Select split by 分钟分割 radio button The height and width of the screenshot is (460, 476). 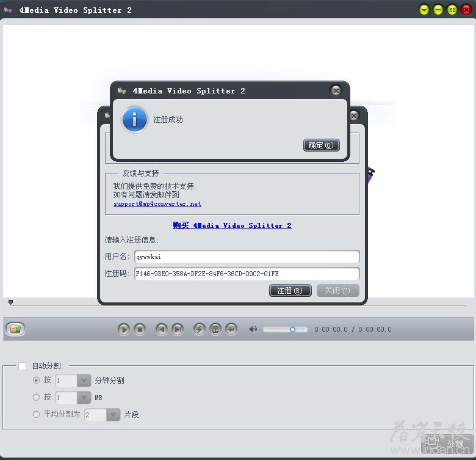click(36, 381)
